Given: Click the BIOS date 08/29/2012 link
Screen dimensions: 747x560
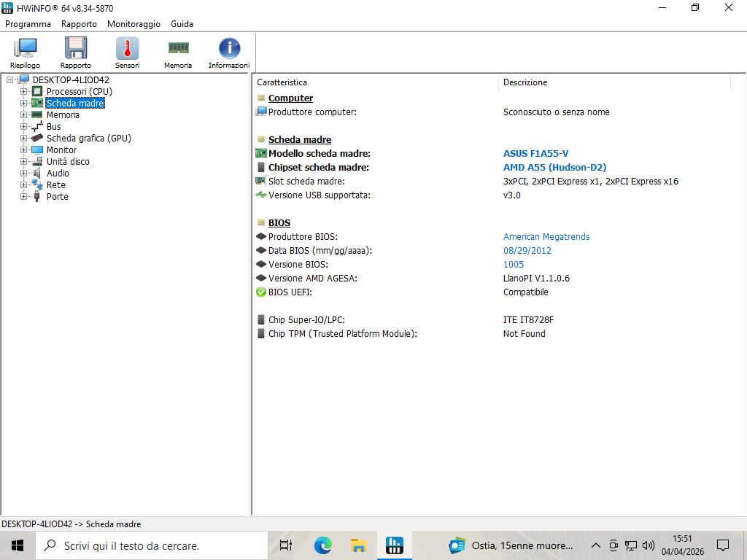Looking at the screenshot, I should [527, 251].
